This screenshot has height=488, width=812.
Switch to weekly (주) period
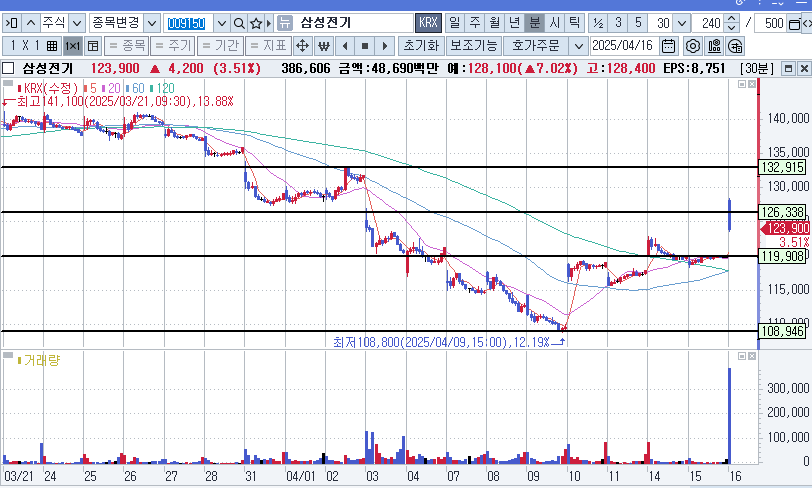474,23
